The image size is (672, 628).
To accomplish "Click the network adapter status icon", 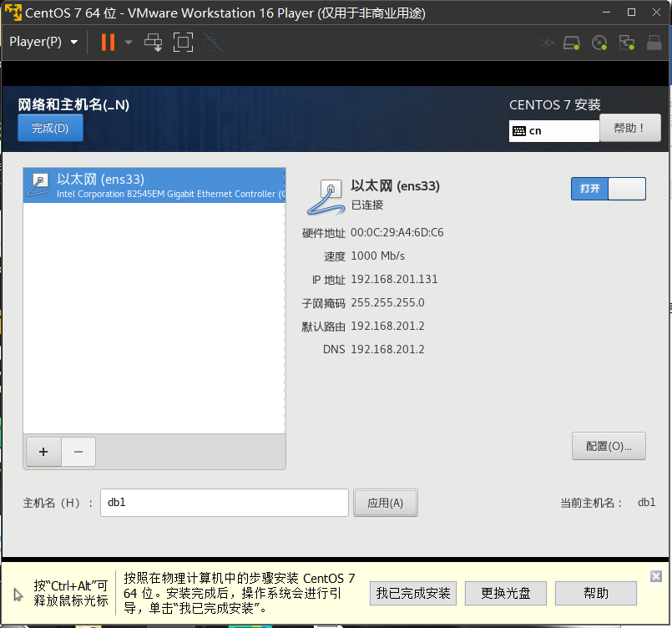I will (x=628, y=43).
